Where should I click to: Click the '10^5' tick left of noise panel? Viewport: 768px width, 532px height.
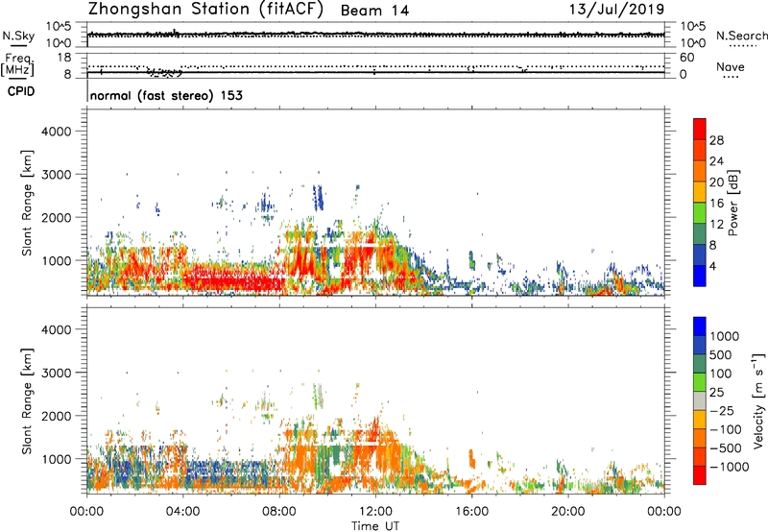pos(59,26)
